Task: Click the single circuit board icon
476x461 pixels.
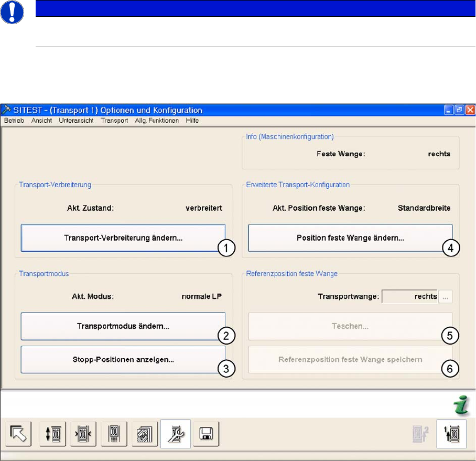Action: click(x=114, y=434)
